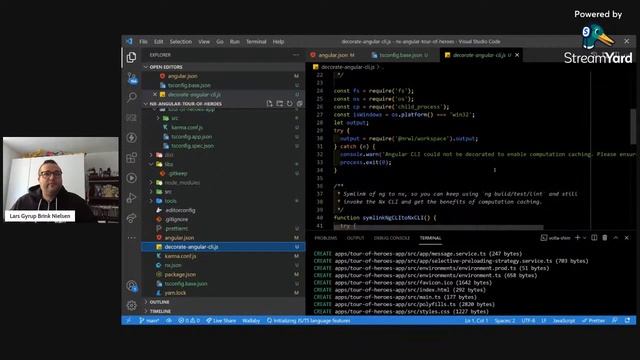Open the Run menu
640x360 pixels.
(x=235, y=42)
